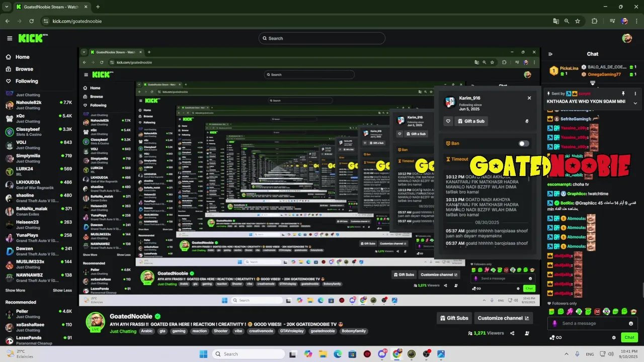Open the Just Chatting category link under title
644x362 pixels.
[123, 331]
